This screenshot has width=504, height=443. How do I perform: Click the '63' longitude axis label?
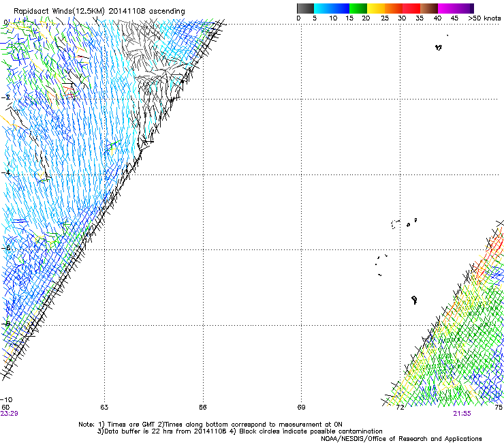[104, 408]
